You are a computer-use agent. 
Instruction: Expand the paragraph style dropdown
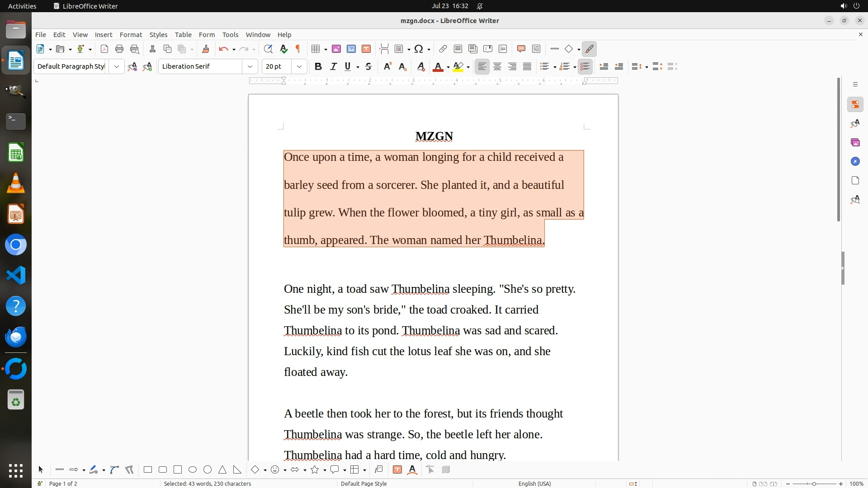(x=116, y=67)
